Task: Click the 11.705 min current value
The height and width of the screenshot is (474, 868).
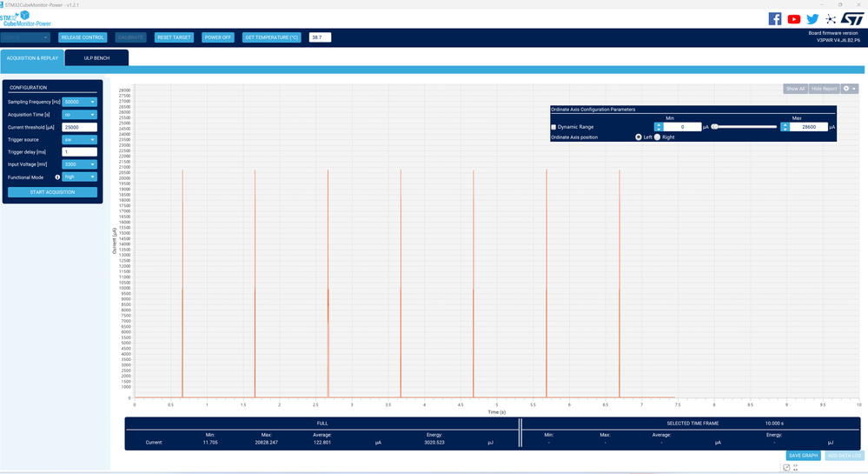Action: pos(210,443)
